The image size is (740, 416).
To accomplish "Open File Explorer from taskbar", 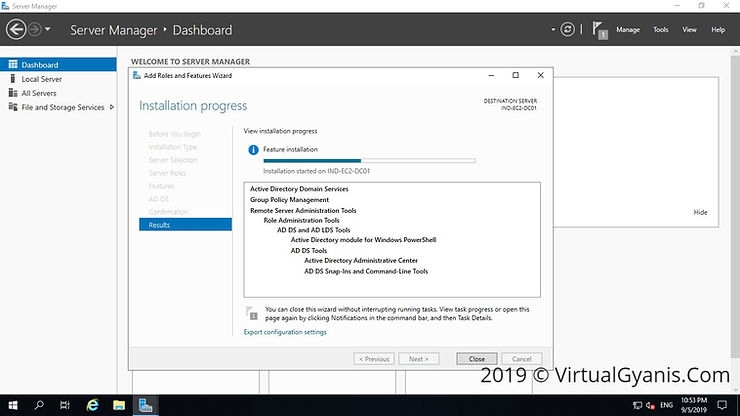I will pos(119,405).
